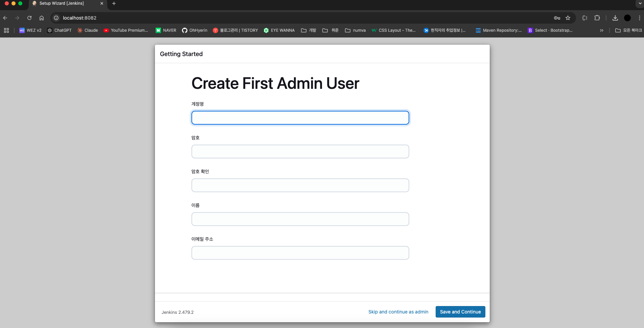Open saved passwords key icon
Image resolution: width=644 pixels, height=328 pixels.
tap(557, 18)
